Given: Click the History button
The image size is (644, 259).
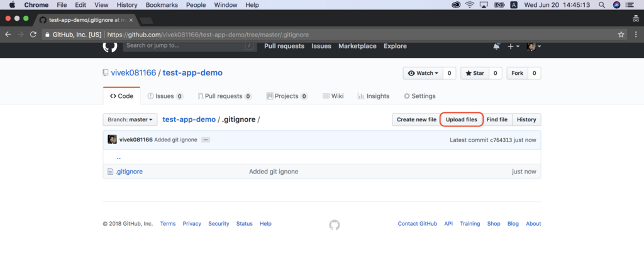Looking at the screenshot, I should (526, 120).
